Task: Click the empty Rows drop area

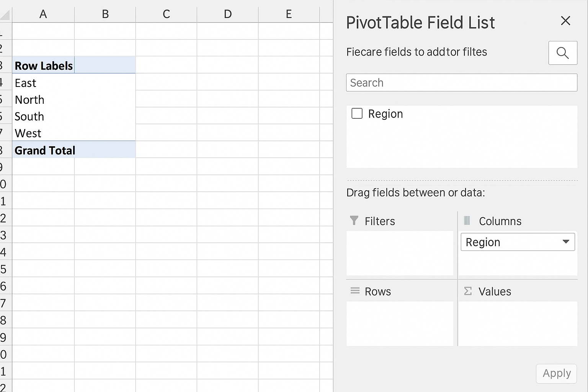Action: (x=400, y=323)
